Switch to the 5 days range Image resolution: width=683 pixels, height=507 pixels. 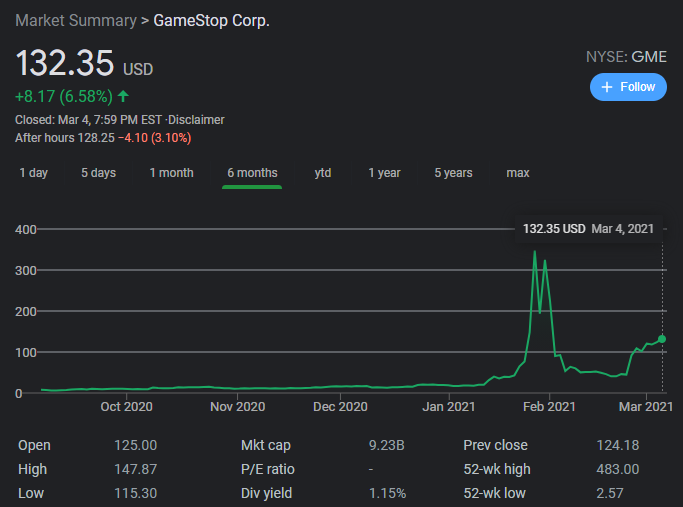(98, 173)
